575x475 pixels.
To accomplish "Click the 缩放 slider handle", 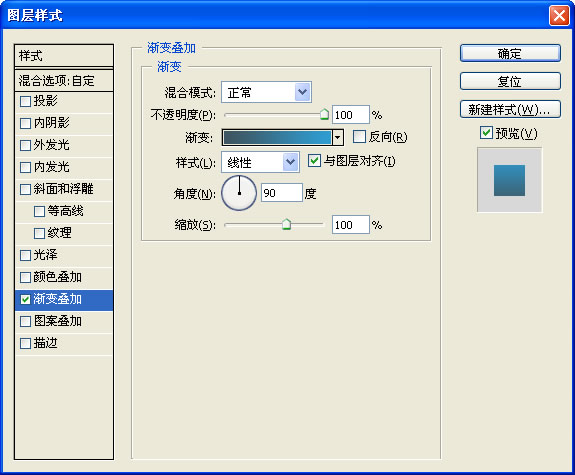I will pos(286,224).
